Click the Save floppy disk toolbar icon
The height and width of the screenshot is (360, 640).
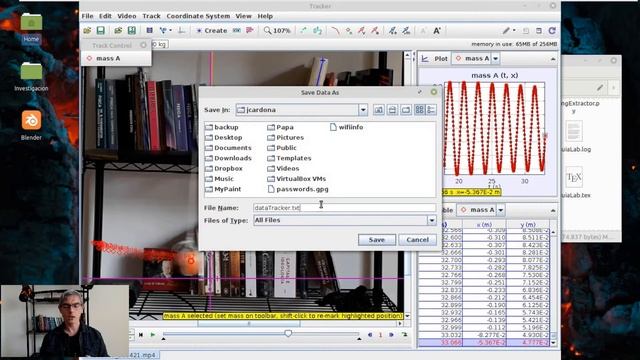coord(100,31)
